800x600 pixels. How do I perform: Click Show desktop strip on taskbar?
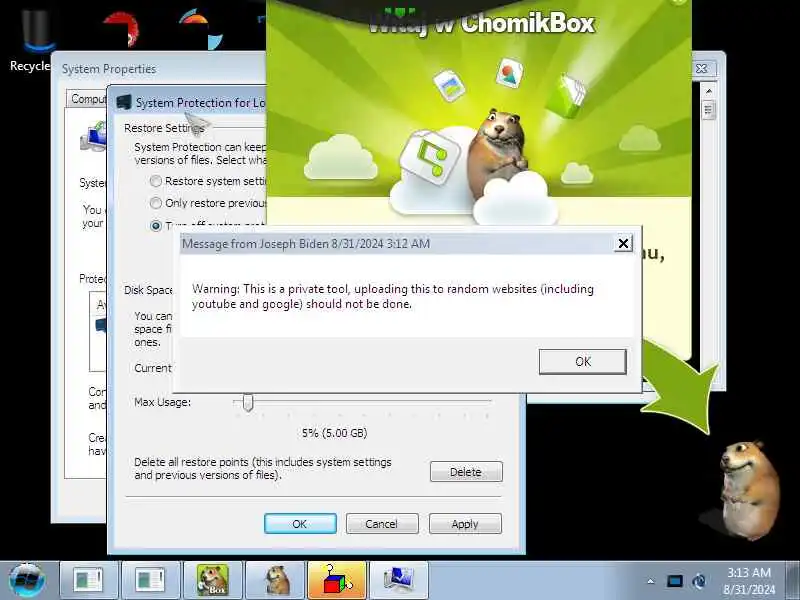tap(792, 581)
